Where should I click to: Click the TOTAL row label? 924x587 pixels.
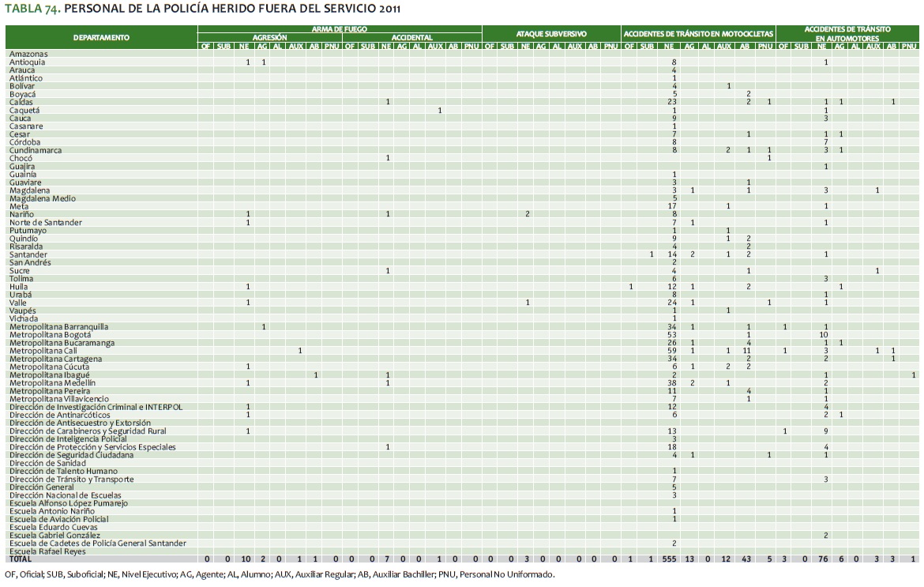[21, 559]
